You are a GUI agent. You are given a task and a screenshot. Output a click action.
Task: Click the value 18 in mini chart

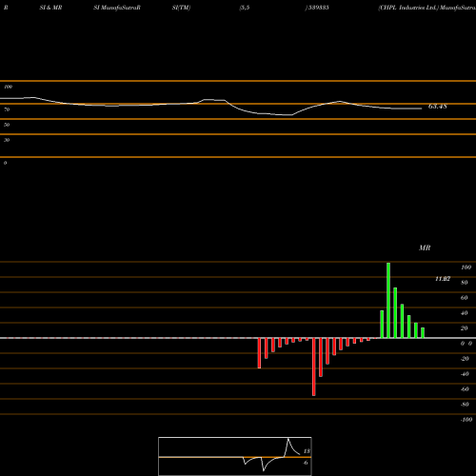point(307,451)
